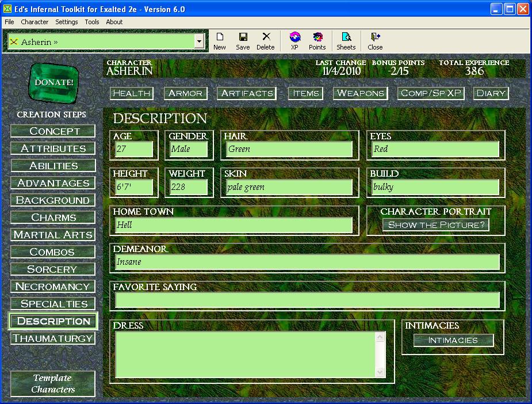
Task: Switch to the Health tab
Action: point(132,93)
